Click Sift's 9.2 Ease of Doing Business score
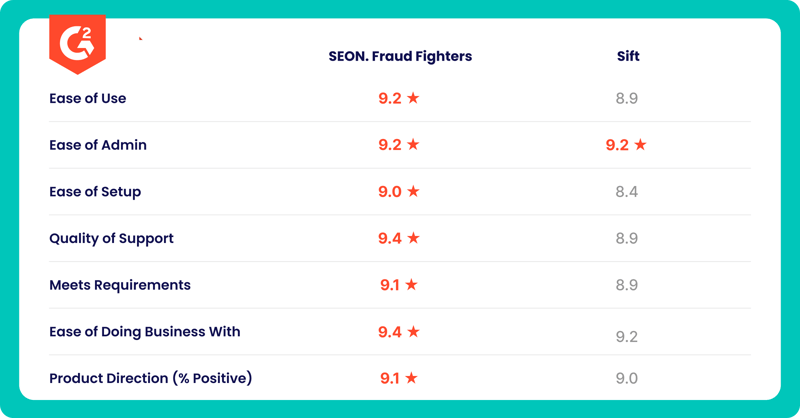 [627, 336]
